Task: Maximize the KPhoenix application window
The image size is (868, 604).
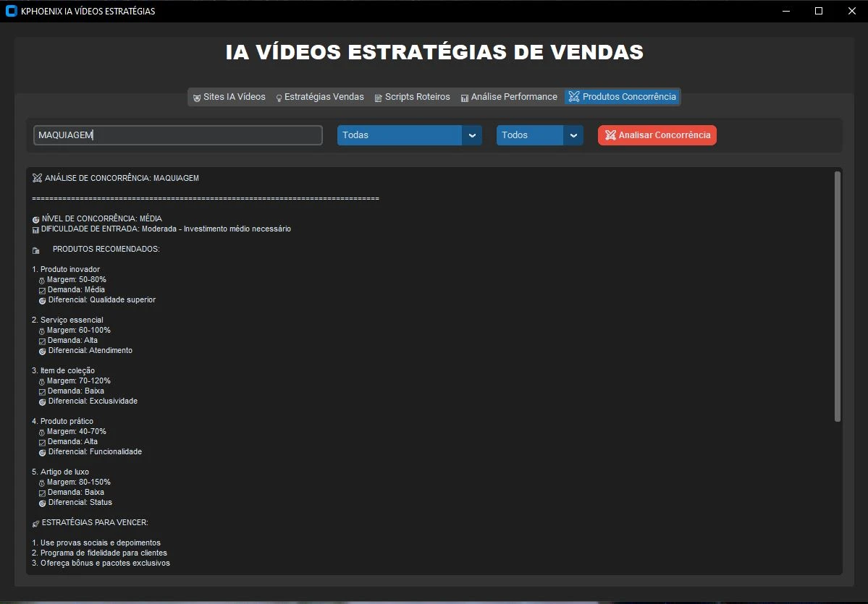Action: pyautogui.click(x=819, y=11)
